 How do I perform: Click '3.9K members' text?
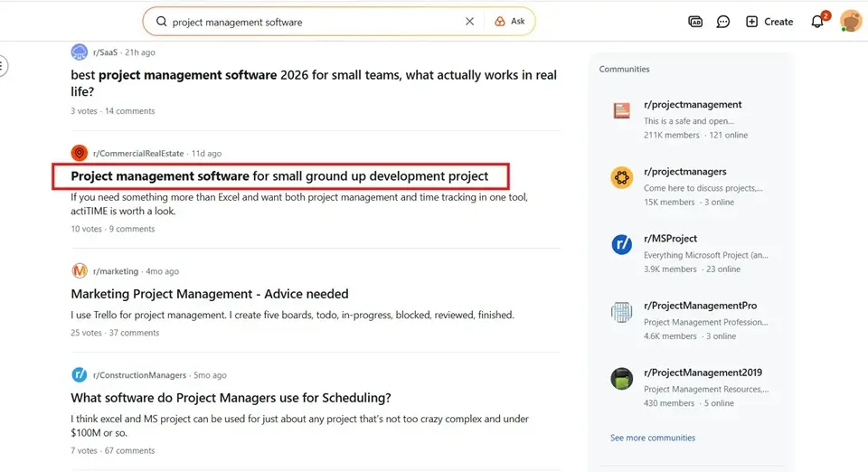[670, 269]
